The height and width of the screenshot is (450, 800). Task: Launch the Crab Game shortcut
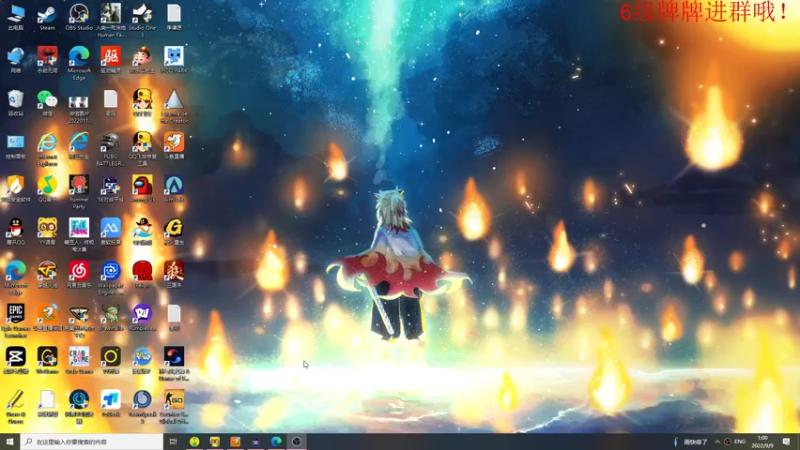79,360
